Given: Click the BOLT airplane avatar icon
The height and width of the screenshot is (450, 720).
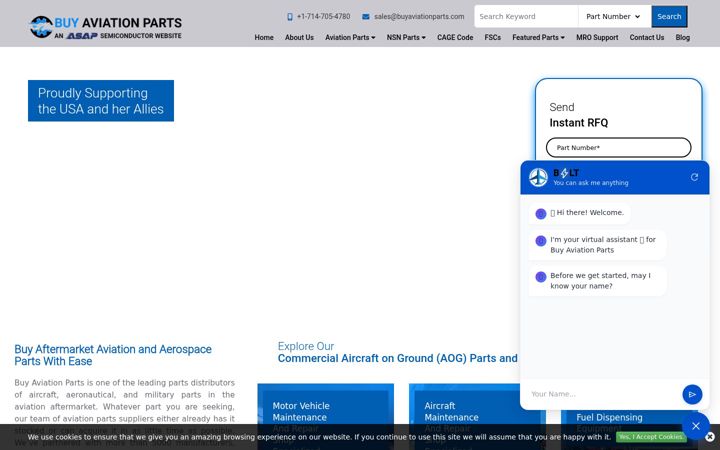Looking at the screenshot, I should tap(538, 177).
